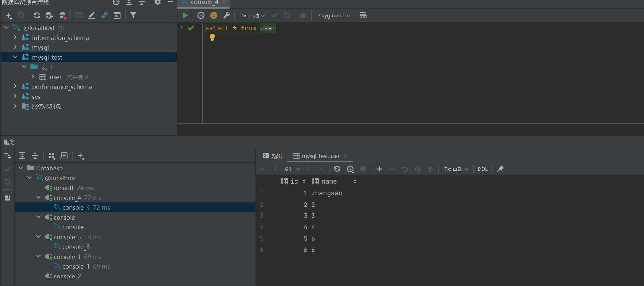The height and width of the screenshot is (286, 644).
Task: Reload result grid data
Action: pos(337,169)
